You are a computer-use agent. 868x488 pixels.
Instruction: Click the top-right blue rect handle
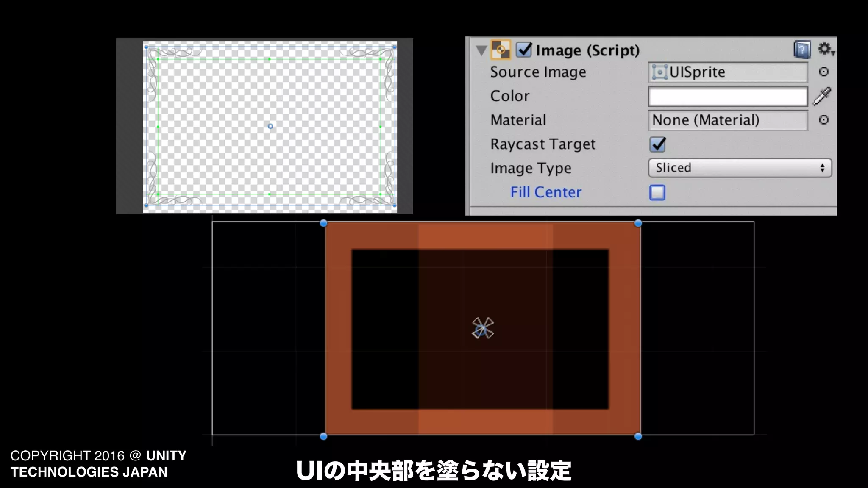point(638,223)
